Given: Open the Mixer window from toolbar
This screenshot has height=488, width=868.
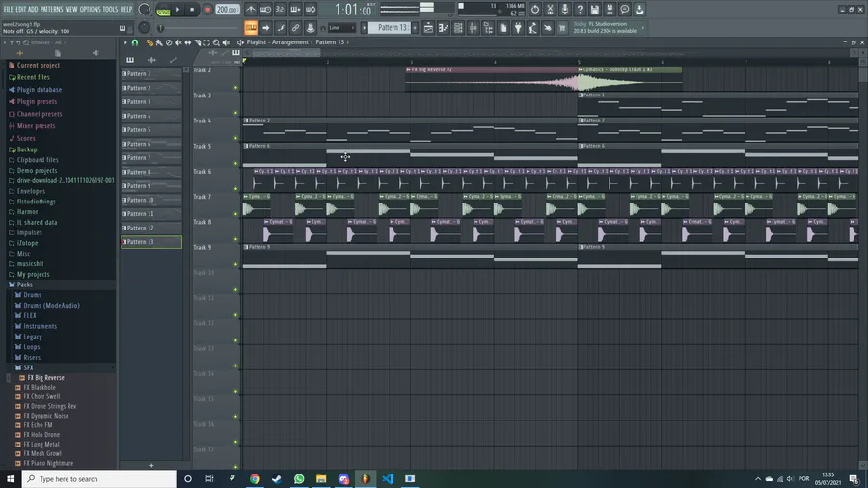Looking at the screenshot, I should point(474,28).
